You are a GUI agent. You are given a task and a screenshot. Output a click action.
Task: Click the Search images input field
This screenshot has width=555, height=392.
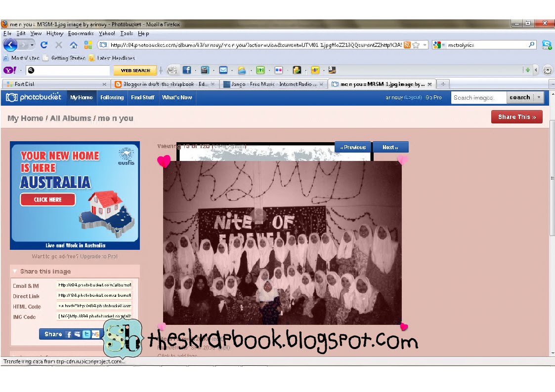coord(478,98)
